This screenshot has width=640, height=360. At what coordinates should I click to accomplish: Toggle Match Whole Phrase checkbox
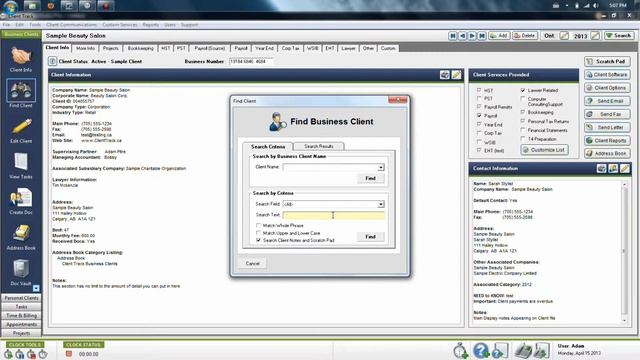pyautogui.click(x=258, y=225)
